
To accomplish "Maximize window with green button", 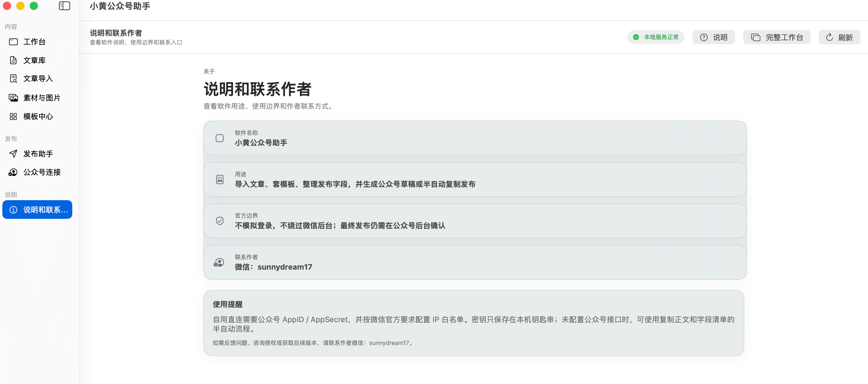I will (34, 6).
